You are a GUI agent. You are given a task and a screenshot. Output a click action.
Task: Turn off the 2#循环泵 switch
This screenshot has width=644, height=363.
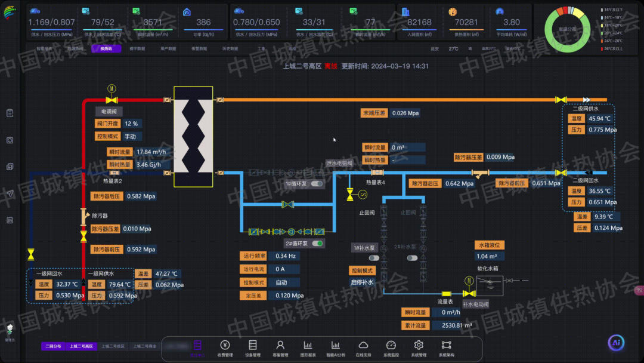point(317,244)
